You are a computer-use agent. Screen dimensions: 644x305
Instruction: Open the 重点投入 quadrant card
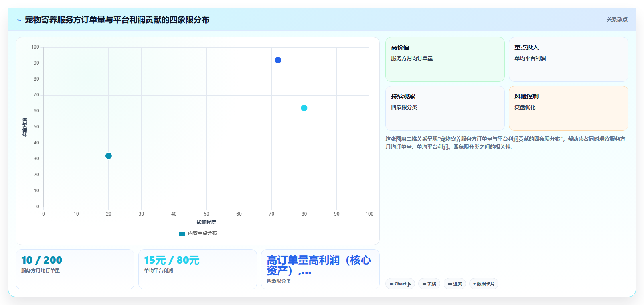coord(569,59)
